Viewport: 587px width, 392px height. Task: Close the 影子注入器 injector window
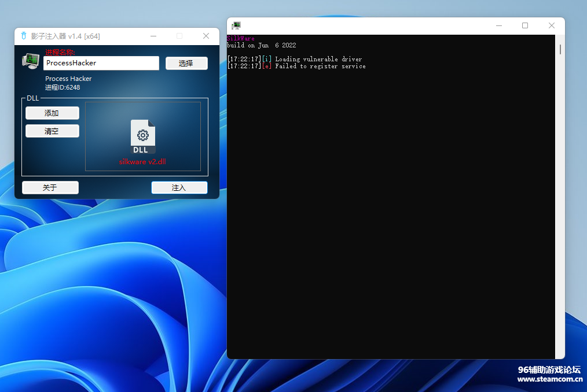click(x=206, y=36)
